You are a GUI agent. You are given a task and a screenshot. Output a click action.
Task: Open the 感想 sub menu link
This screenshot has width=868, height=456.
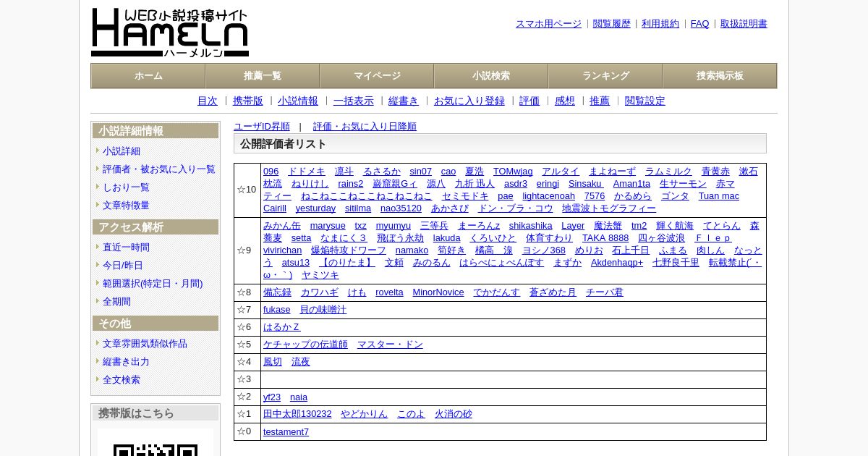(565, 101)
